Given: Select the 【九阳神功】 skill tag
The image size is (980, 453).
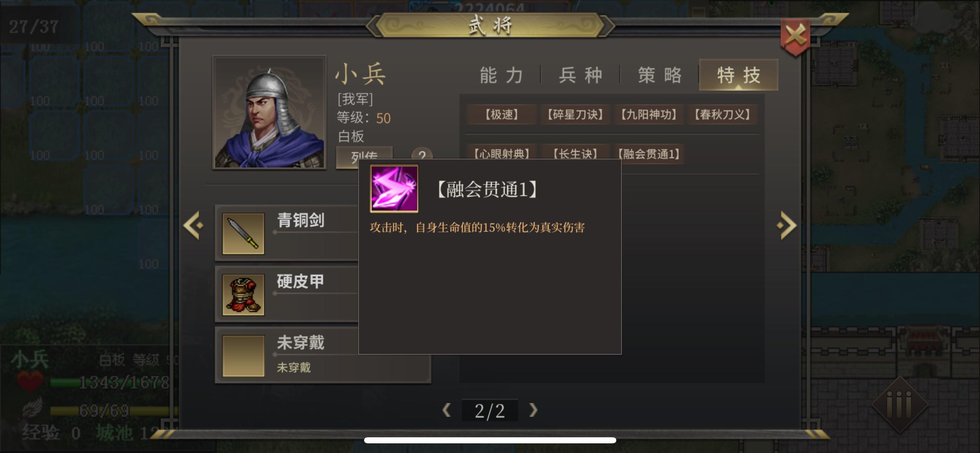Looking at the screenshot, I should (x=649, y=115).
